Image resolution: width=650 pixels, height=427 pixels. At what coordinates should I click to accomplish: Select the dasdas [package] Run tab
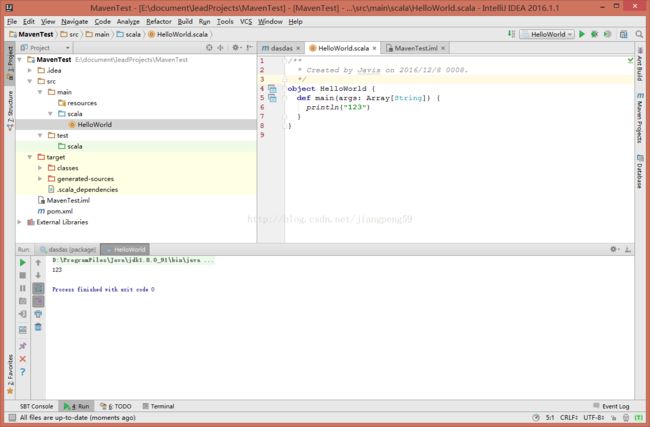point(68,250)
